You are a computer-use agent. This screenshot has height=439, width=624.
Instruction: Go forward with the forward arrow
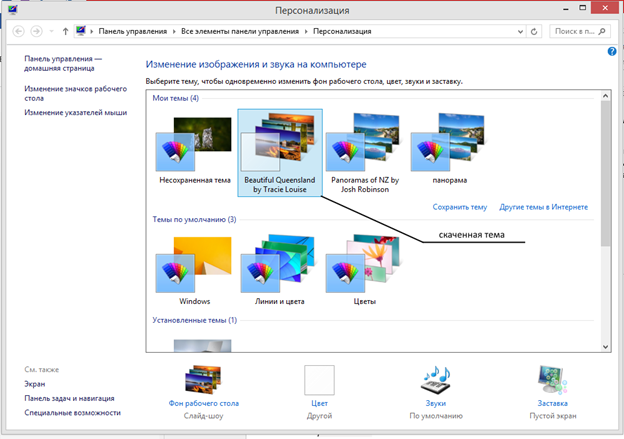37,31
